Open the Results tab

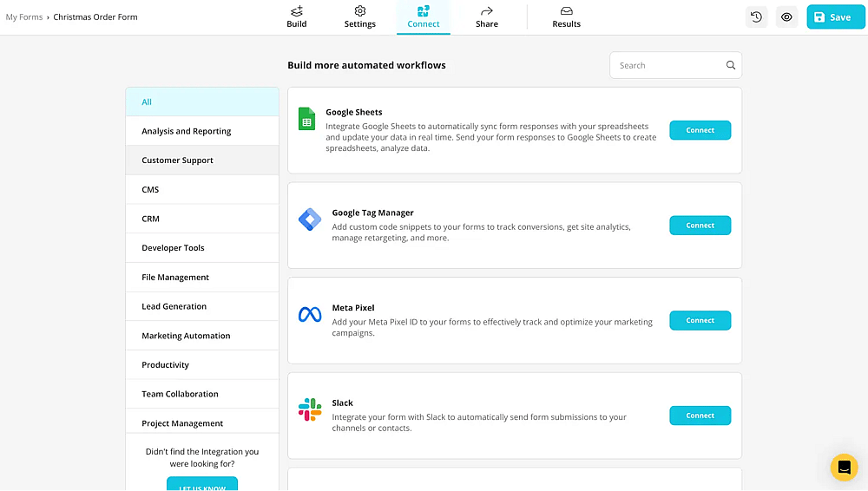tap(566, 17)
